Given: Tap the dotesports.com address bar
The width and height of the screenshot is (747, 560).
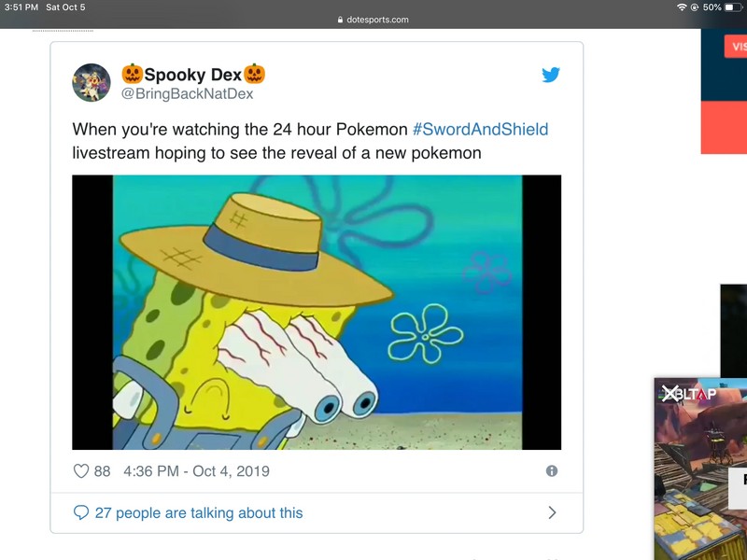Looking at the screenshot, I should pos(373,20).
